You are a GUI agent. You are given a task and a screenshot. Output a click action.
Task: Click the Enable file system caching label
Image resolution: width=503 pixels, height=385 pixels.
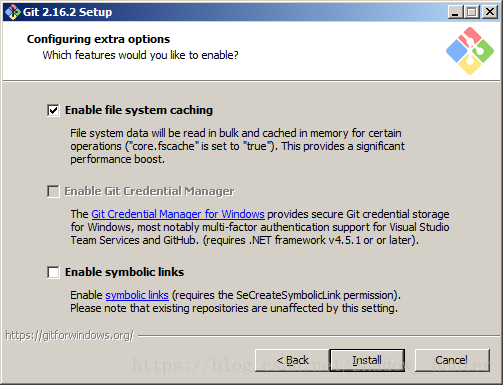(139, 110)
